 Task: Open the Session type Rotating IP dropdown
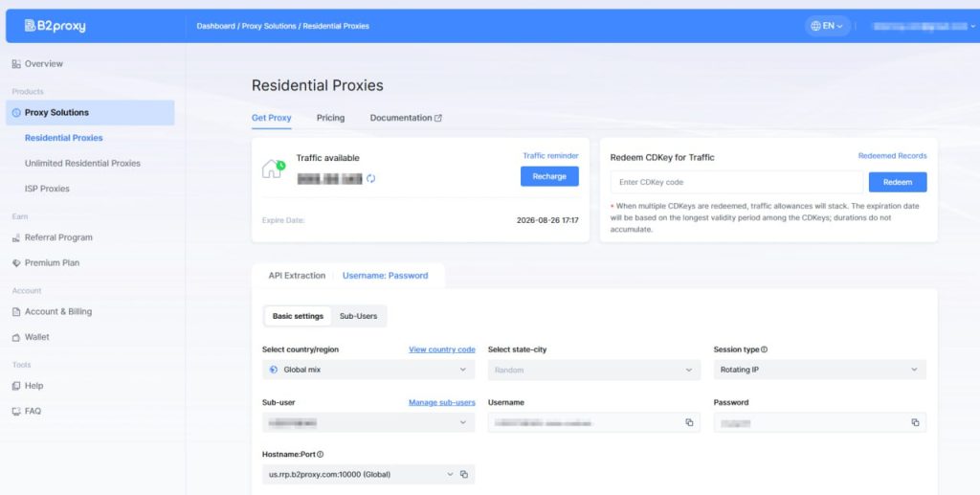819,370
